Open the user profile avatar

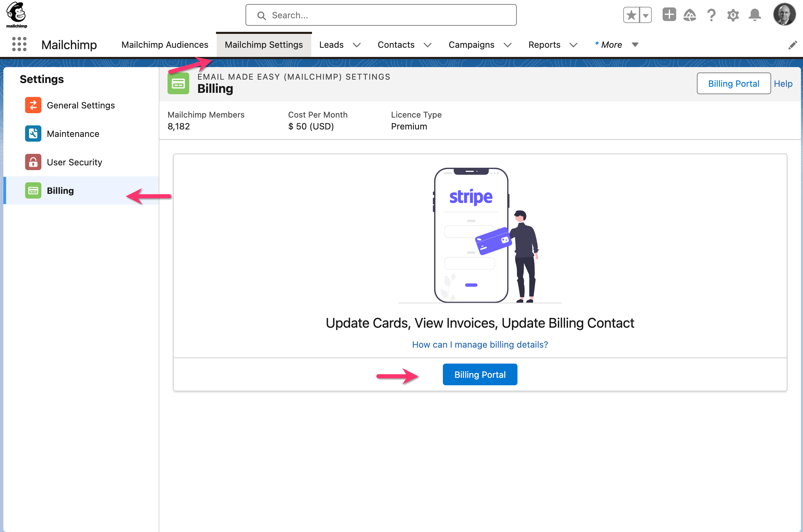coord(784,15)
